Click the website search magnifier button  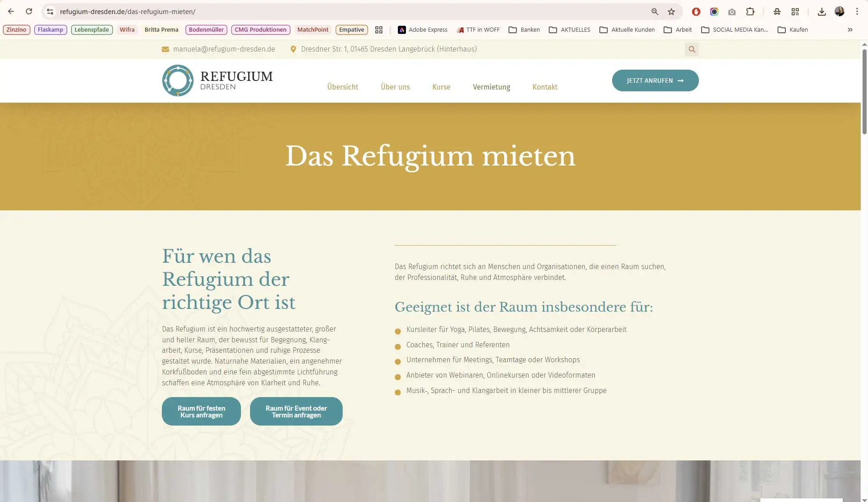click(x=692, y=49)
